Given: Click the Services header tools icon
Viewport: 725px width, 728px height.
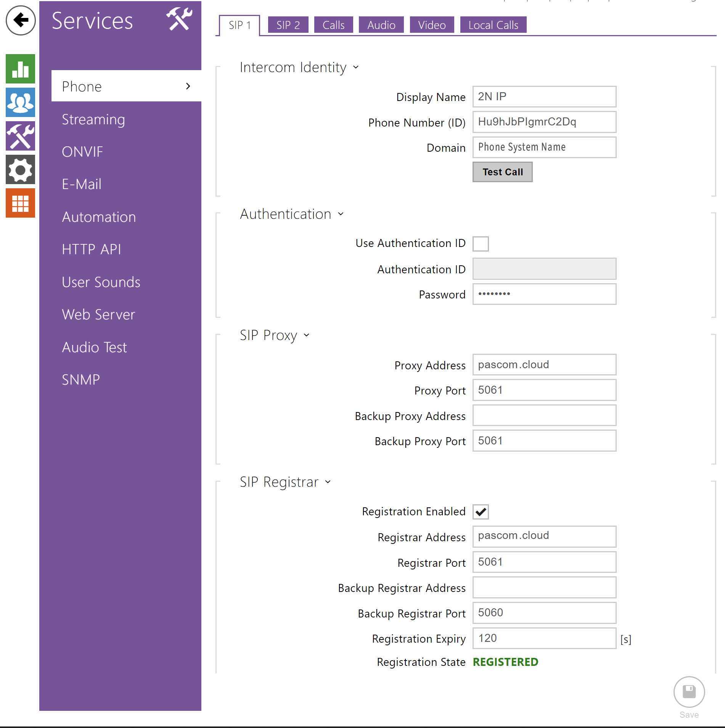Looking at the screenshot, I should 179,19.
